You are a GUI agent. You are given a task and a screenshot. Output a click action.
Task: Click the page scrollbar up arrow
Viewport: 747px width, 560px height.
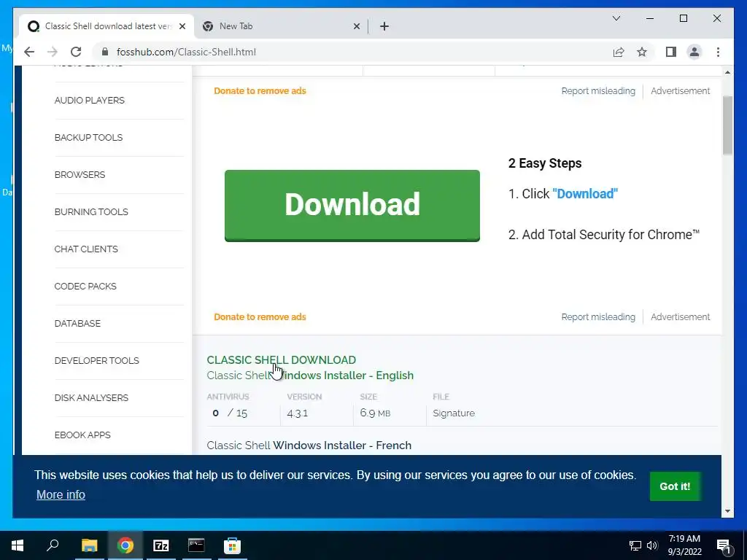[x=727, y=72]
